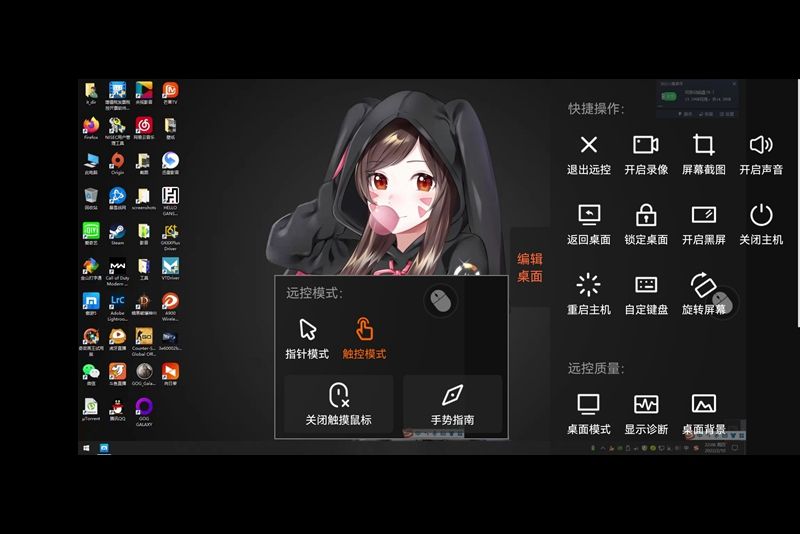Tap 退出远控 to exit remote control
Screen dimensions: 800x534
[x=589, y=155]
